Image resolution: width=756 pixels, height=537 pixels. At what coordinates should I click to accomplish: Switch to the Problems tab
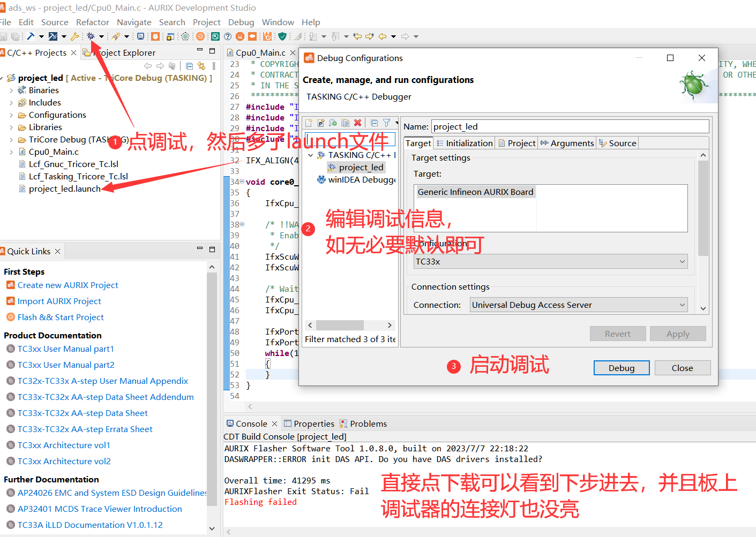click(x=363, y=424)
